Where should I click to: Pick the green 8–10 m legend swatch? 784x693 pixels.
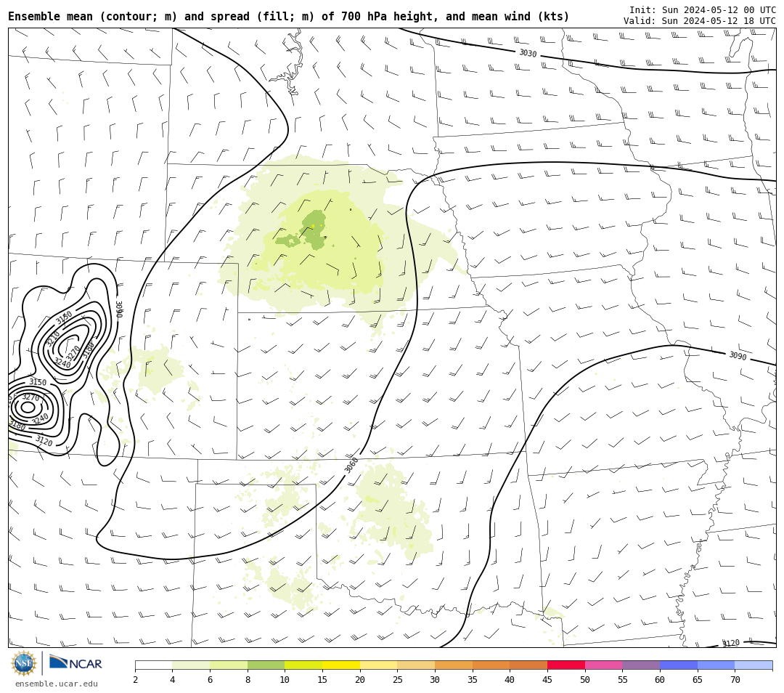coord(266,665)
